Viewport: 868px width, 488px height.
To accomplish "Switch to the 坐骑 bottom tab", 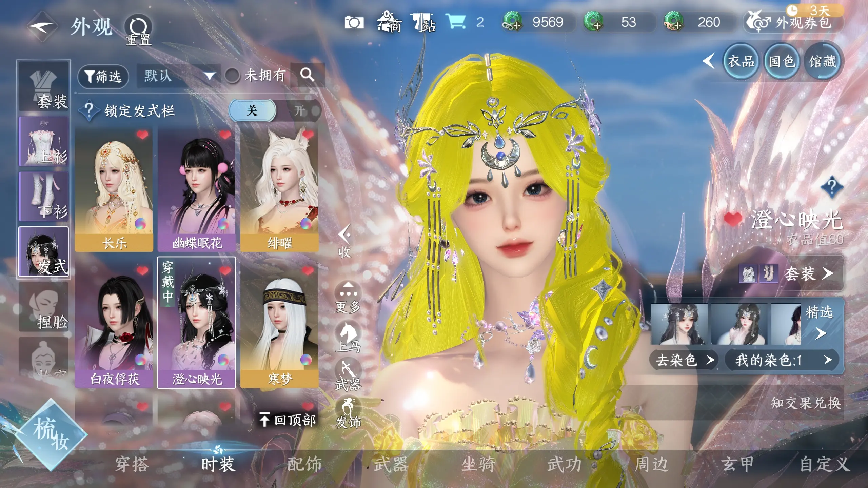I will (x=478, y=464).
